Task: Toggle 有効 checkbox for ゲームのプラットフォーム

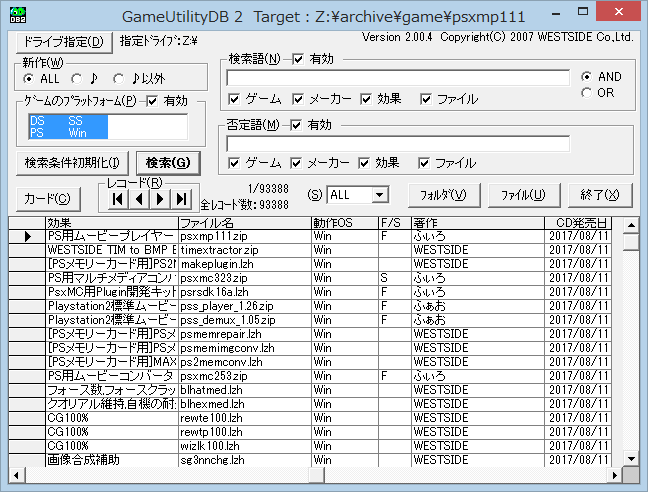Action: 153,101
